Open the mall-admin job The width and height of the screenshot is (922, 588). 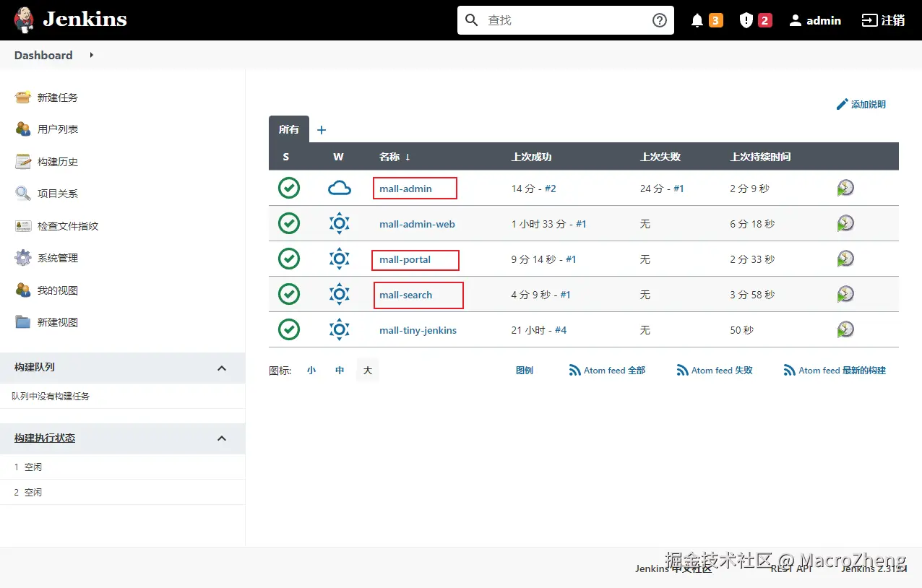[x=405, y=189]
